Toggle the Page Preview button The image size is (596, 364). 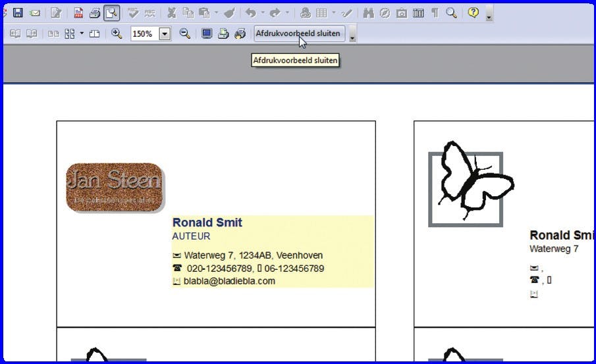(x=111, y=13)
